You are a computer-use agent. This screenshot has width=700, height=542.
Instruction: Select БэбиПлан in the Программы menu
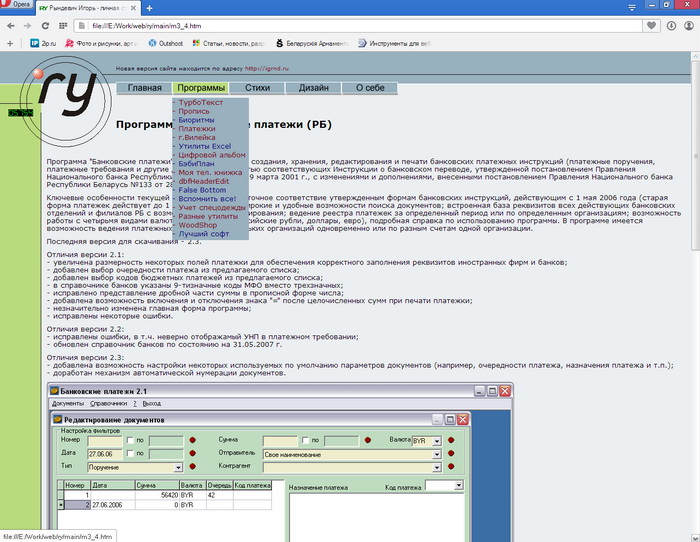coord(196,163)
